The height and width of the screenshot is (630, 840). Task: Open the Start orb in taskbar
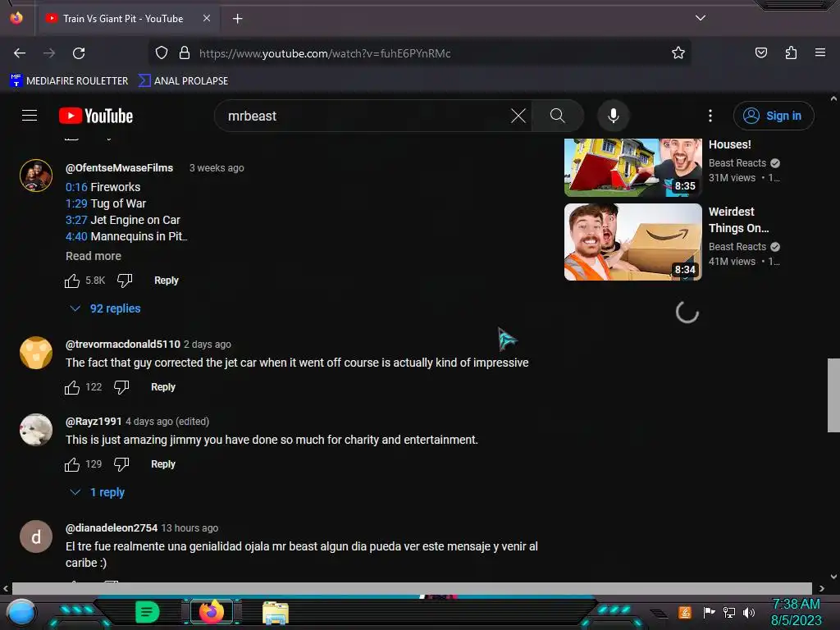(x=21, y=612)
